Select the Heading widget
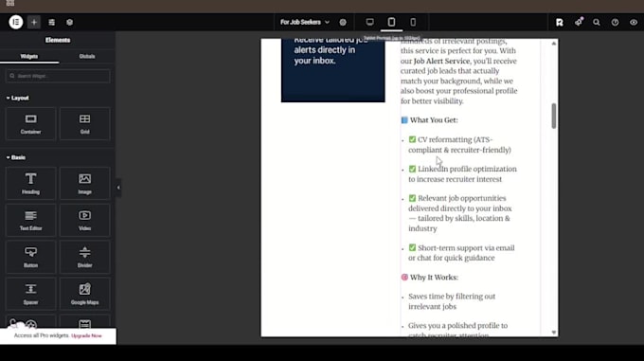The width and height of the screenshot is (644, 361). [x=31, y=183]
